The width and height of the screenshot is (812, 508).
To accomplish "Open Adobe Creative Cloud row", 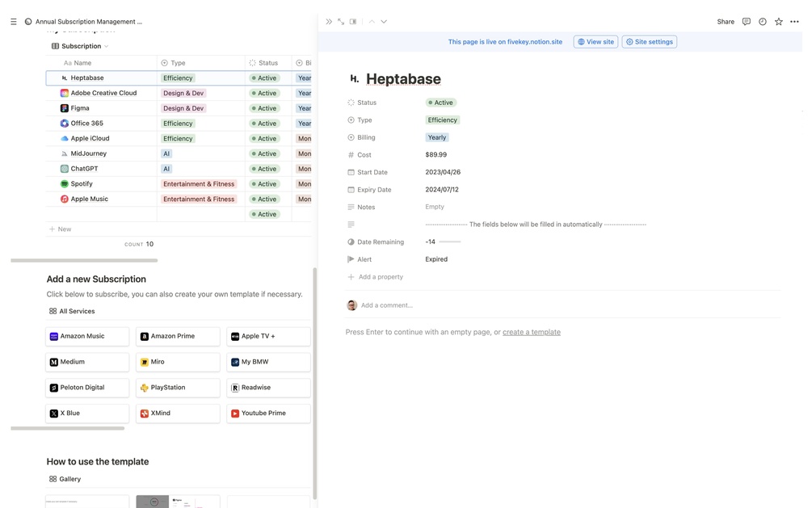I will pos(103,93).
